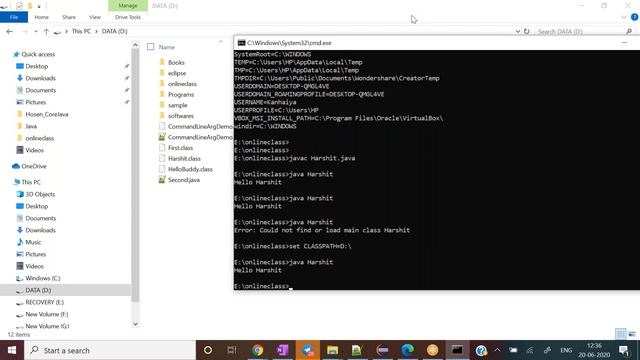Click This PC in the address bar

point(81,31)
